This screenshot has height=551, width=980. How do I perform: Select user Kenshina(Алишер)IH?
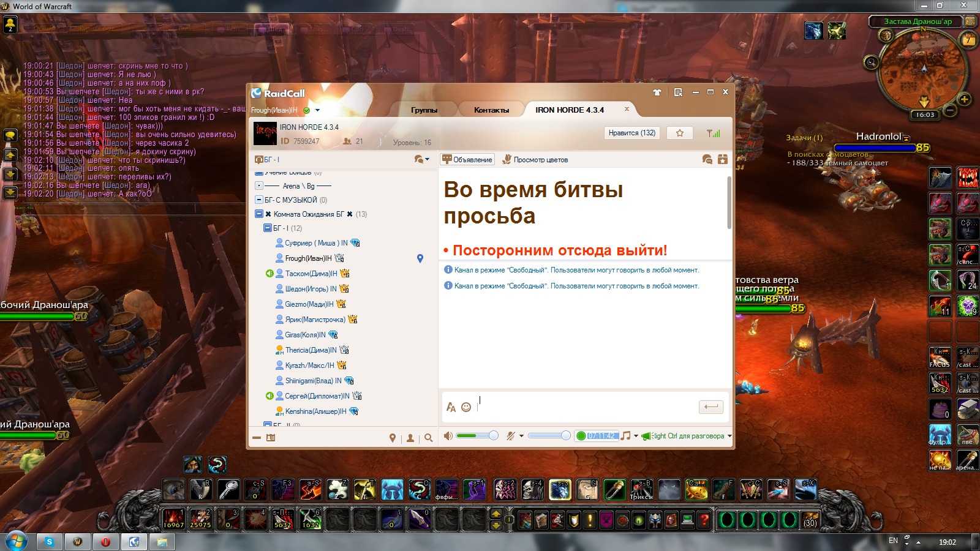(x=315, y=411)
